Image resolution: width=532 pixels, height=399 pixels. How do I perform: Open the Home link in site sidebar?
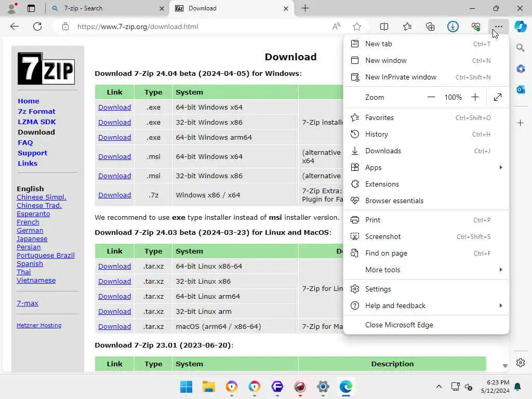click(x=29, y=101)
